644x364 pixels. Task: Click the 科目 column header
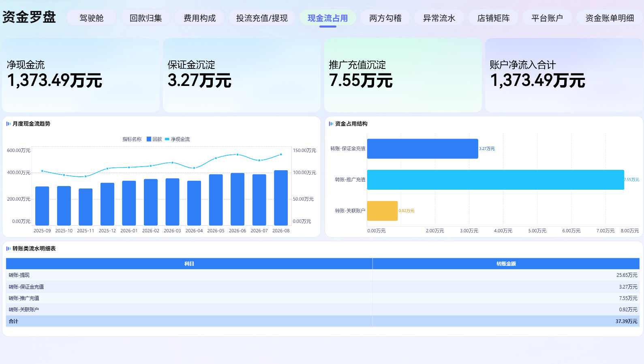tap(189, 264)
